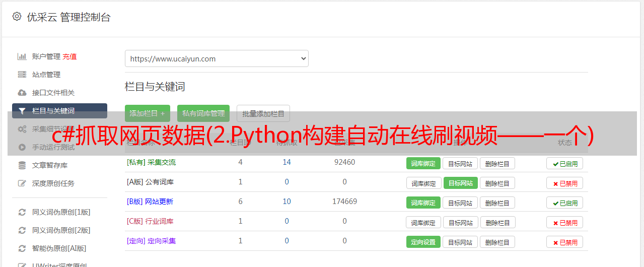Click the server icon for 站点管理
This screenshot has height=267, width=644.
point(22,75)
